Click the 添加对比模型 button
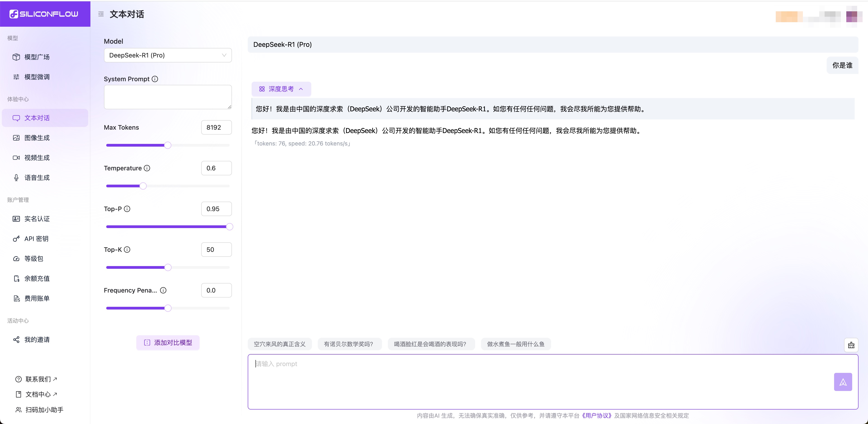 [167, 343]
